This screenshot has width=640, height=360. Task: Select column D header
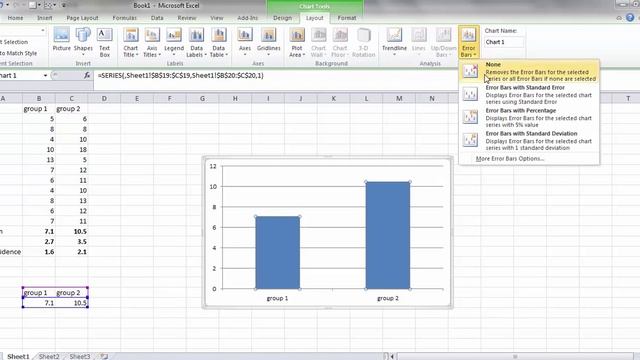click(104, 98)
